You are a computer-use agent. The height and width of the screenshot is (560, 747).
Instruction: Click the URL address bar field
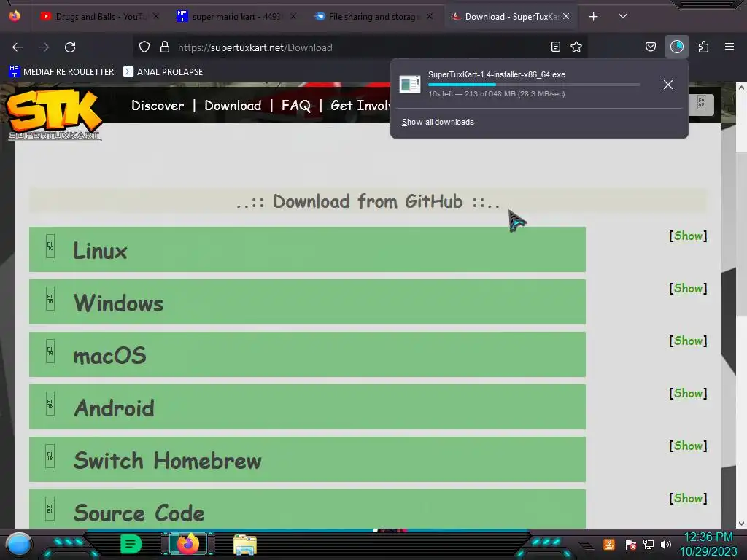click(360, 47)
